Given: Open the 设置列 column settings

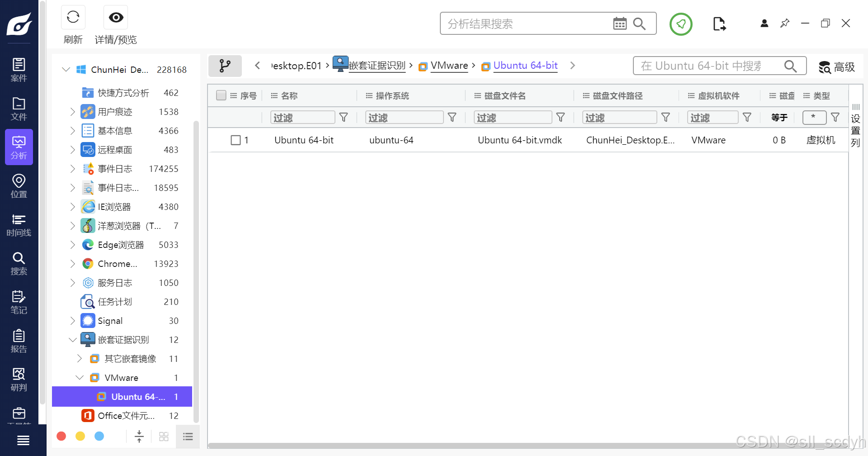Looking at the screenshot, I should tap(855, 126).
